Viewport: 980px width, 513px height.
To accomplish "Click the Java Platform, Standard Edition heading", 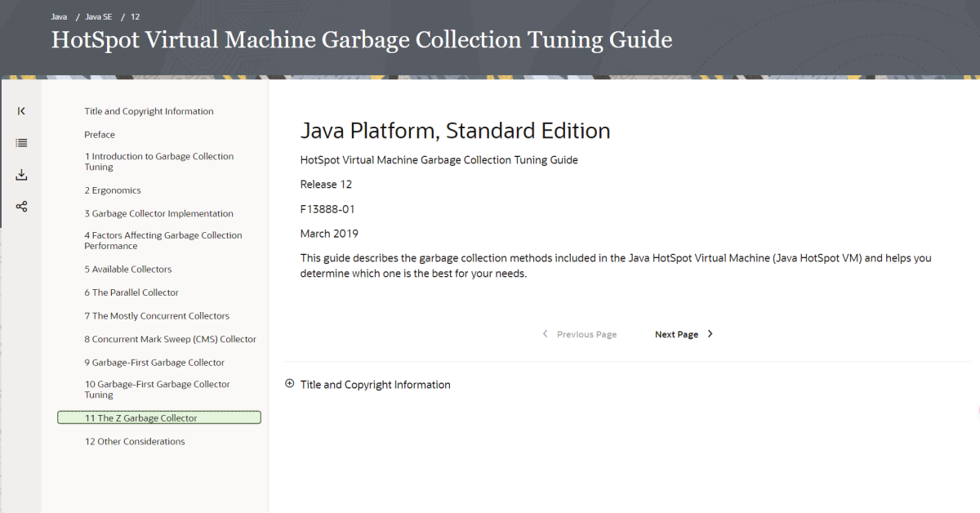I will coord(455,131).
